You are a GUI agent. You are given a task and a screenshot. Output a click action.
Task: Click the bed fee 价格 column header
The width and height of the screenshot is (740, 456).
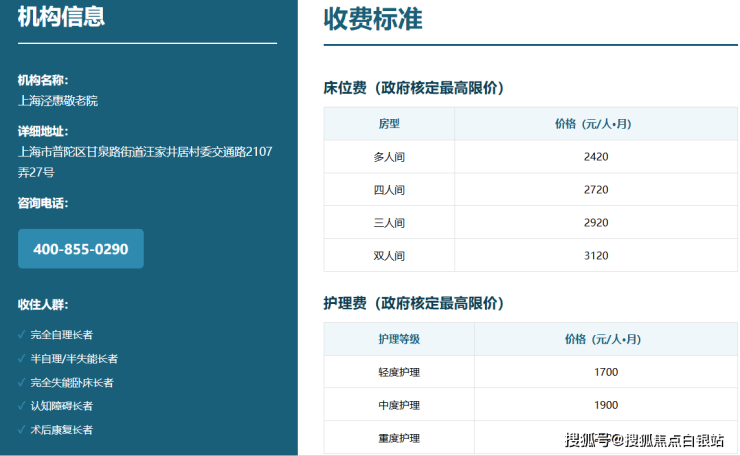596,124
